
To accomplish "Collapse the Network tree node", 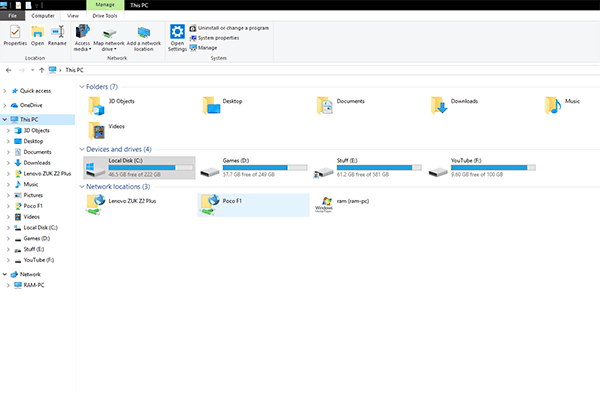I will coord(5,274).
